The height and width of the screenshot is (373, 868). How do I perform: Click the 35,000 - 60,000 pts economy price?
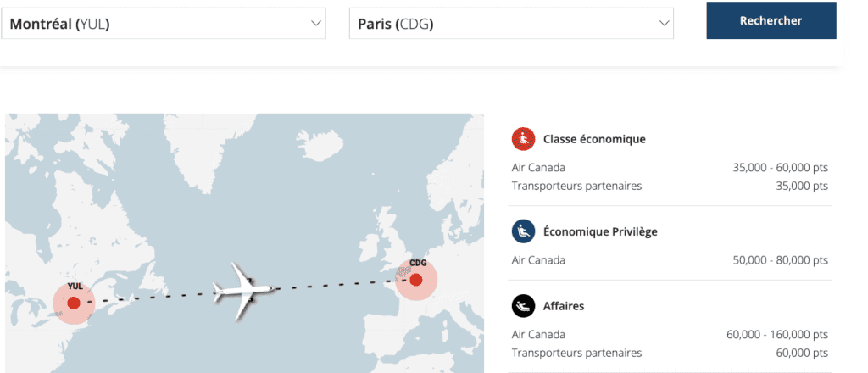(x=780, y=168)
